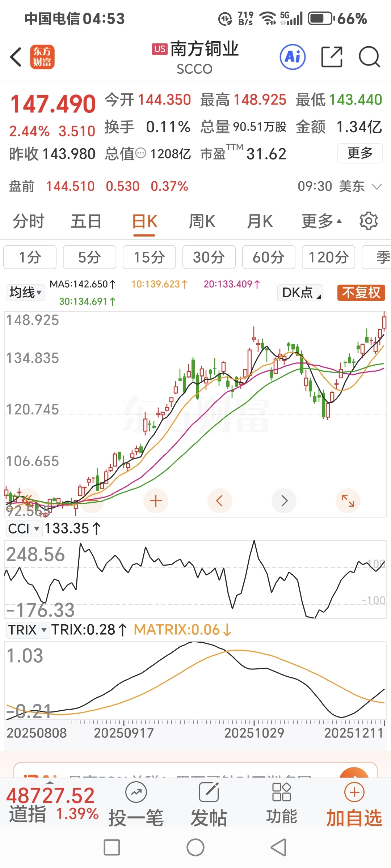Viewport: 391px width, 868px height.
Task: Select the 季 interval button
Action: (x=377, y=257)
